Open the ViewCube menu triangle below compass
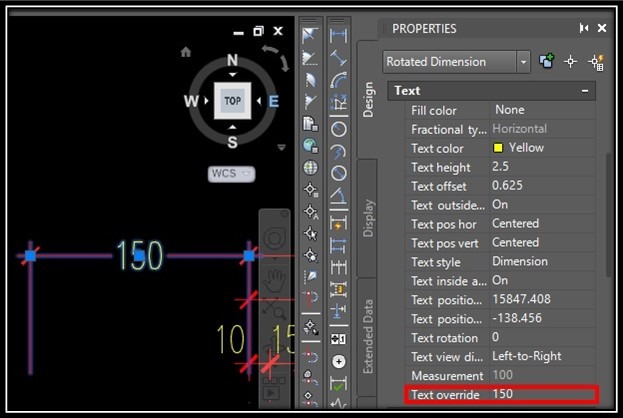 [x=281, y=147]
